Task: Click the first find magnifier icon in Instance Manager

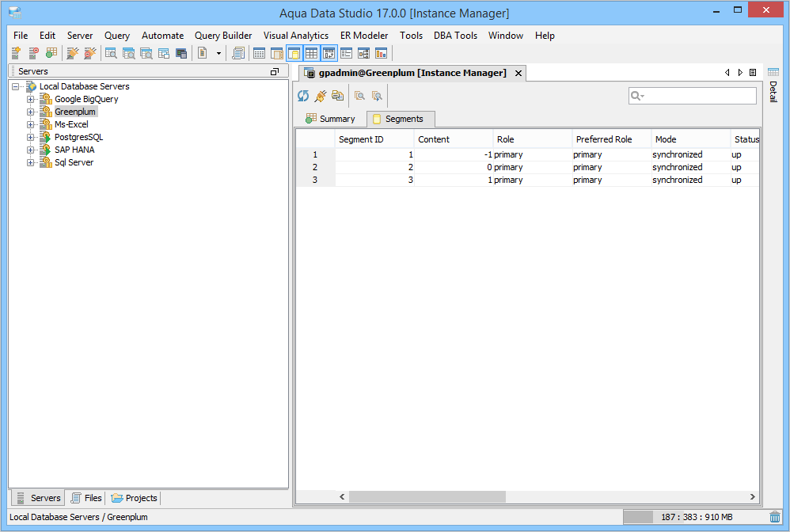Action: pyautogui.click(x=359, y=96)
